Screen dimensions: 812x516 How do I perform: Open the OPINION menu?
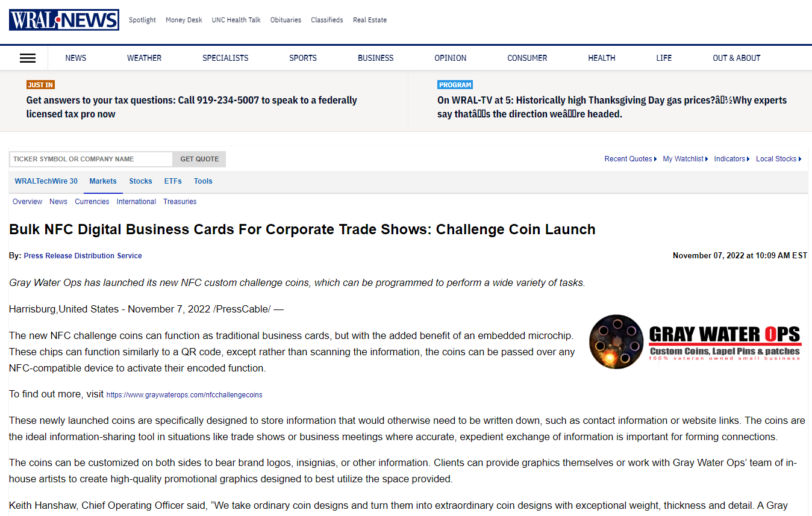(451, 58)
